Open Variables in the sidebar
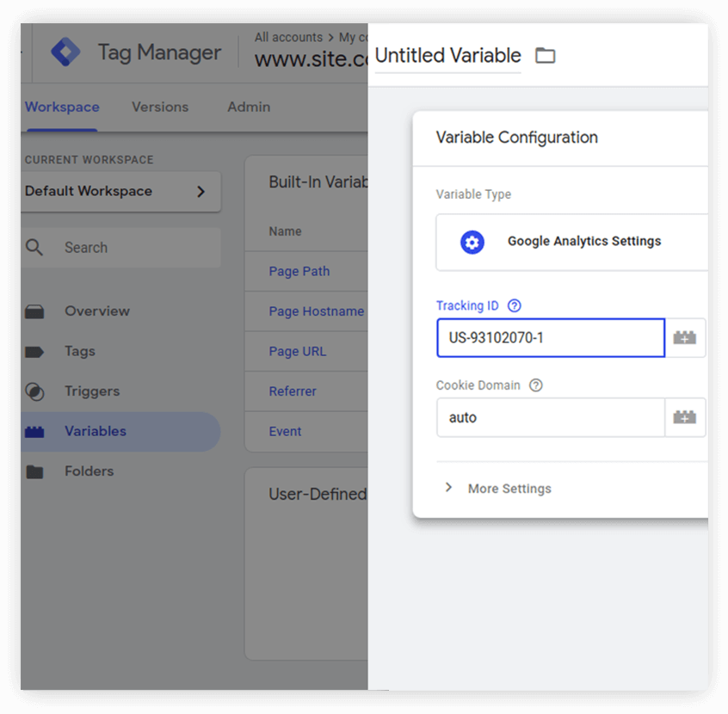The height and width of the screenshot is (714, 728). 96,431
